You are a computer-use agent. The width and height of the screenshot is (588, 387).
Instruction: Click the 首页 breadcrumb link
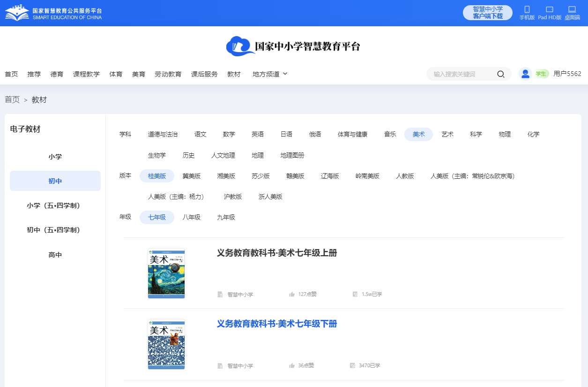click(12, 99)
